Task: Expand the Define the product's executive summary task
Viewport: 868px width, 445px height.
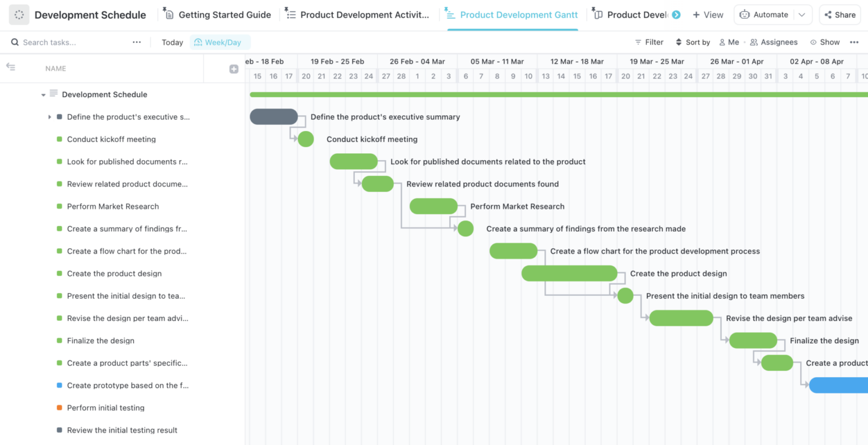Action: pos(50,117)
